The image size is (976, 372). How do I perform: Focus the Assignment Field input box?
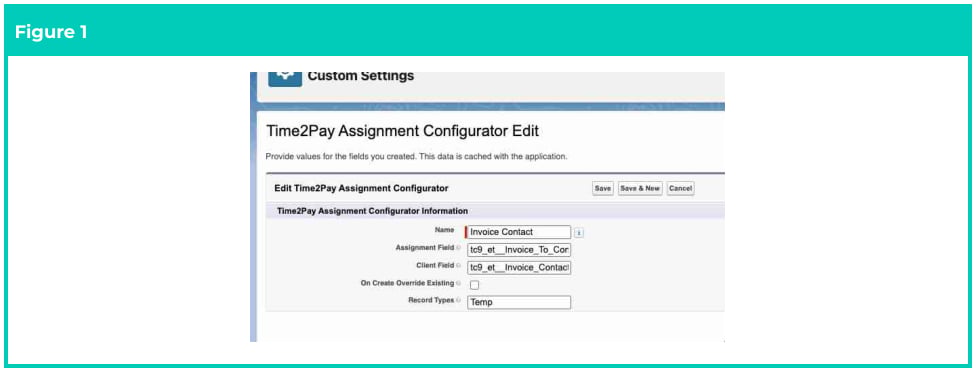[x=518, y=250]
